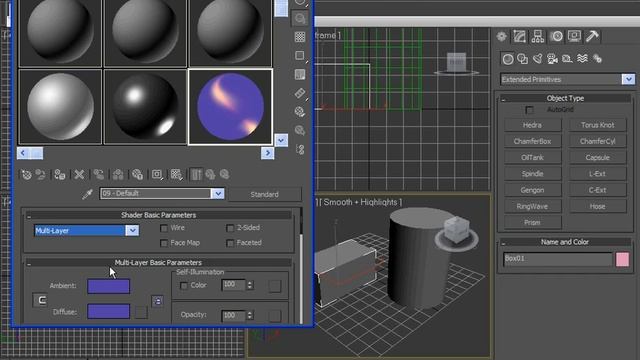Viewport: 640px width, 360px height.
Task: Click the Video Color Check icon
Action: click(x=300, y=74)
